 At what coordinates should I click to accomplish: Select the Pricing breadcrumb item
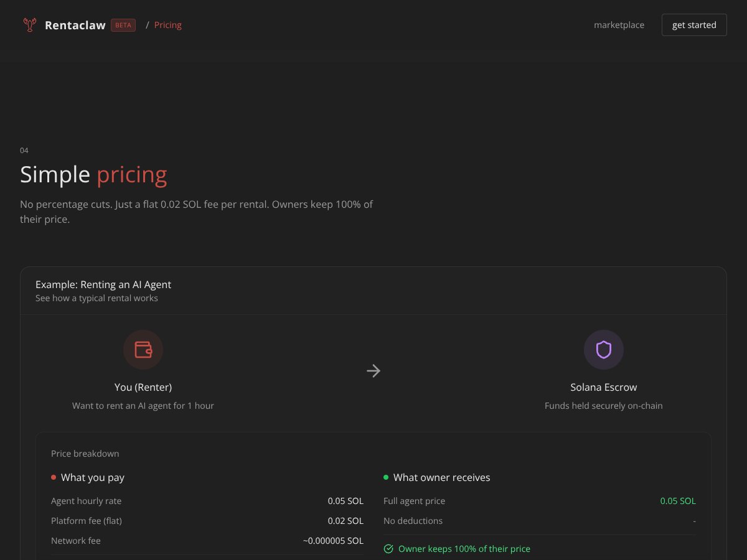(167, 25)
